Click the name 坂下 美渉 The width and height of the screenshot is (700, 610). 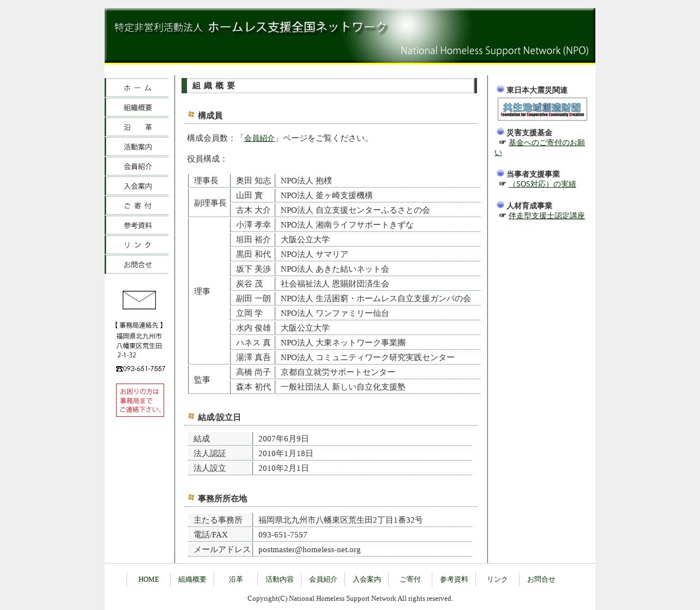(254, 269)
